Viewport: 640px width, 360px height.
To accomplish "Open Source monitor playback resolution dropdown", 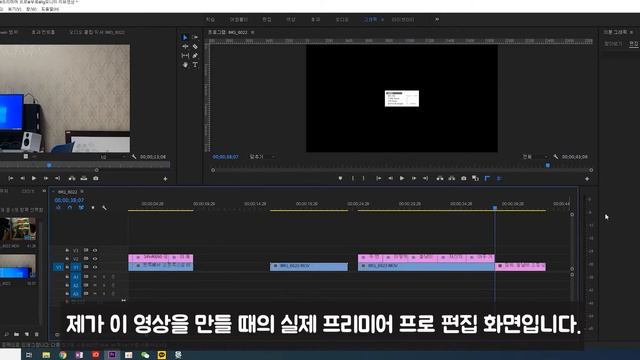I will point(113,157).
